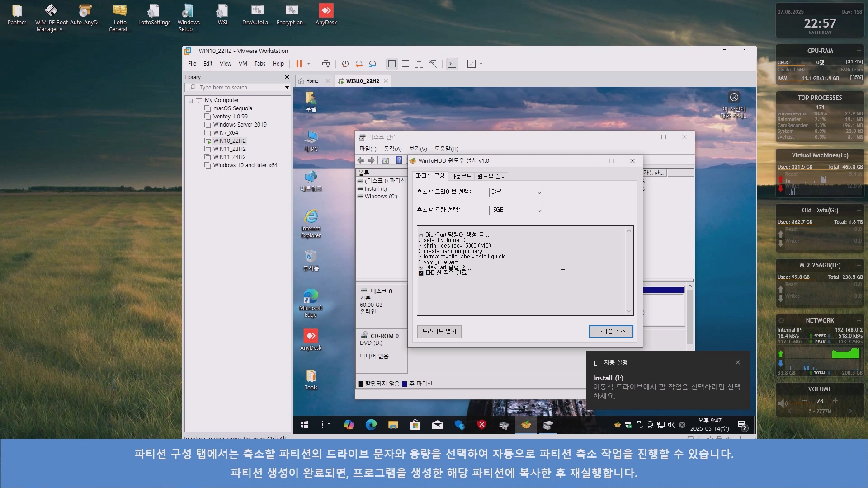Launch Copilot from the guest taskbar
This screenshot has width=868, height=488.
point(349,425)
